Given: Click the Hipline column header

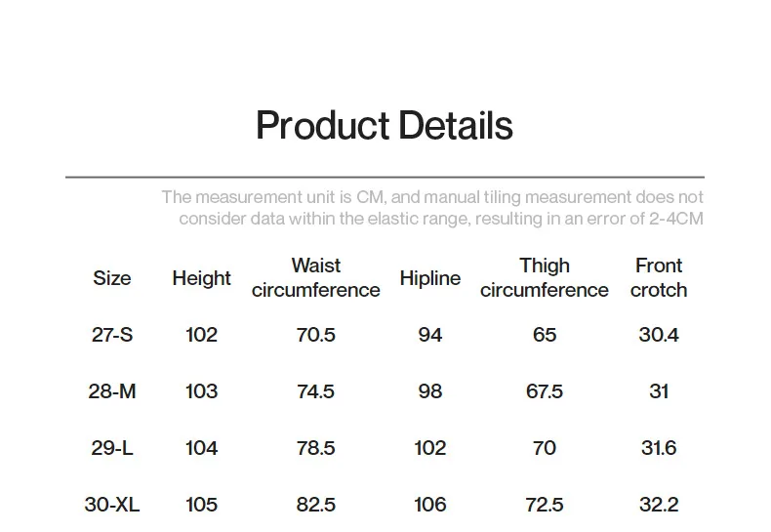Looking at the screenshot, I should pos(429,278).
